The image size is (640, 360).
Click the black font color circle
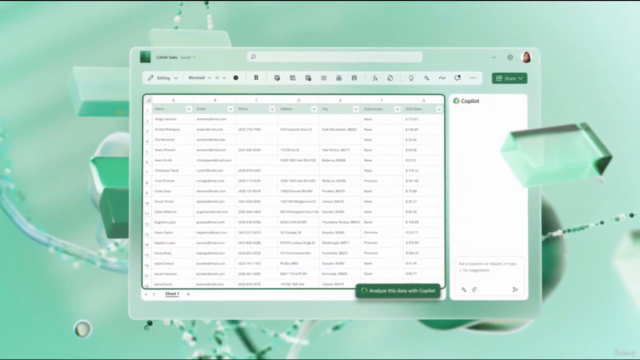coord(236,78)
